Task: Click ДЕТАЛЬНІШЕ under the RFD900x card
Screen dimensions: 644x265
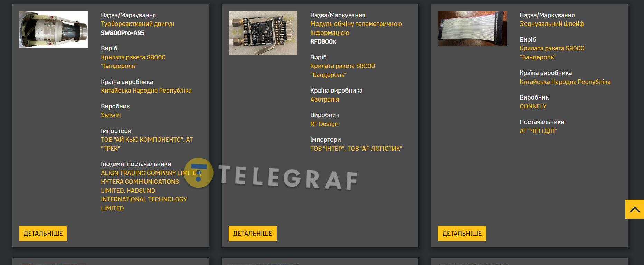Action: [253, 233]
